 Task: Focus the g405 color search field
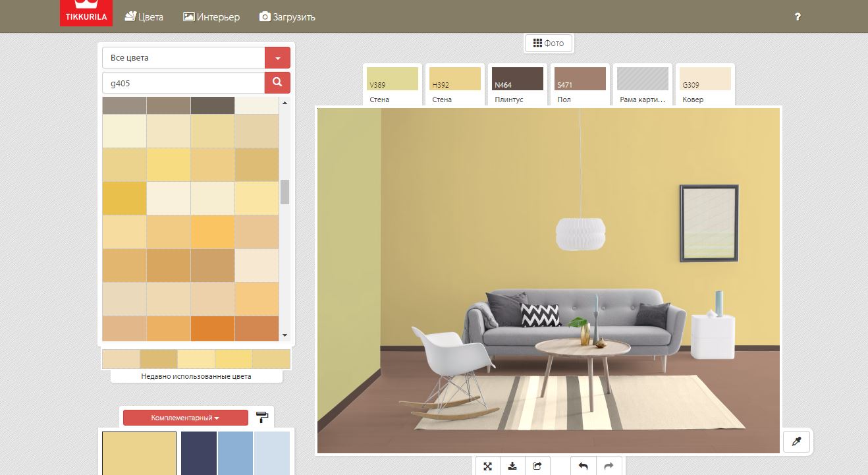(184, 83)
